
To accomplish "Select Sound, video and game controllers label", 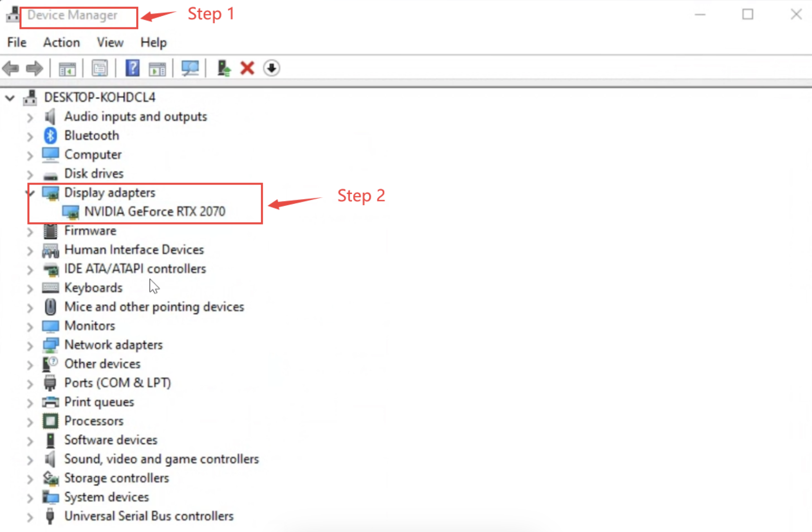I will [162, 460].
